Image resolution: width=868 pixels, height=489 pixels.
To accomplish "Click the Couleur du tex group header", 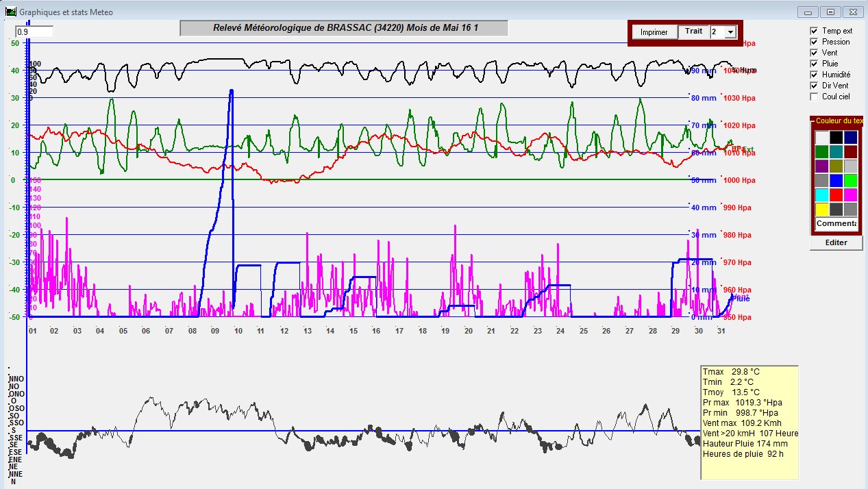I will tap(839, 121).
